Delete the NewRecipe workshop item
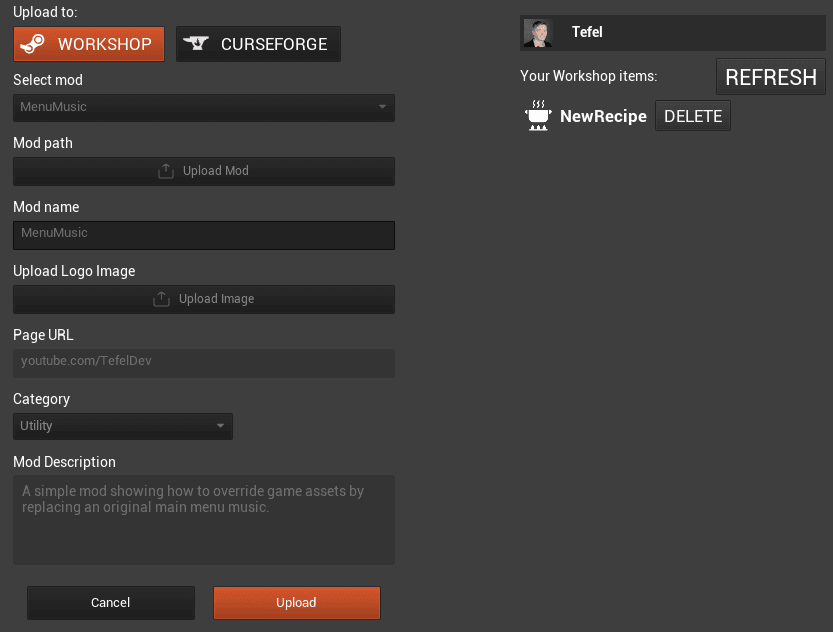833x632 pixels. tap(693, 116)
